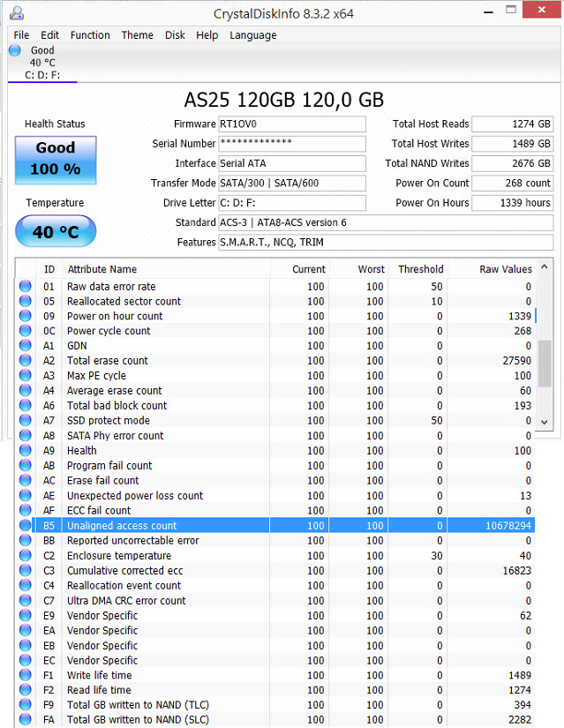Image resolution: width=564 pixels, height=728 pixels.
Task: Click status orb for Power on hour count
Action: click(x=25, y=316)
